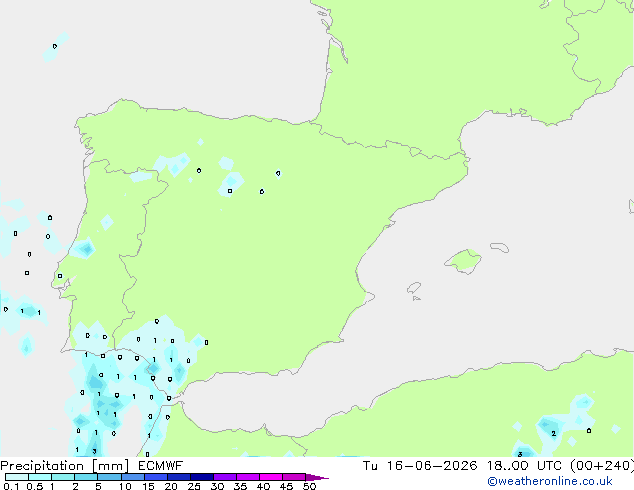Screen dimensions: 634x490
Task: Click the '35' legend scale label
Action: (240, 486)
